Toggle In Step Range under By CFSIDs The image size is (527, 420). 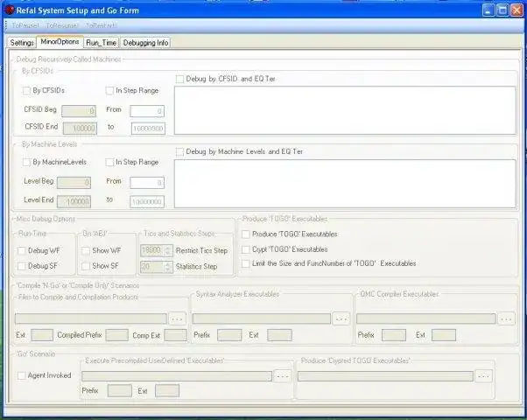tap(109, 91)
